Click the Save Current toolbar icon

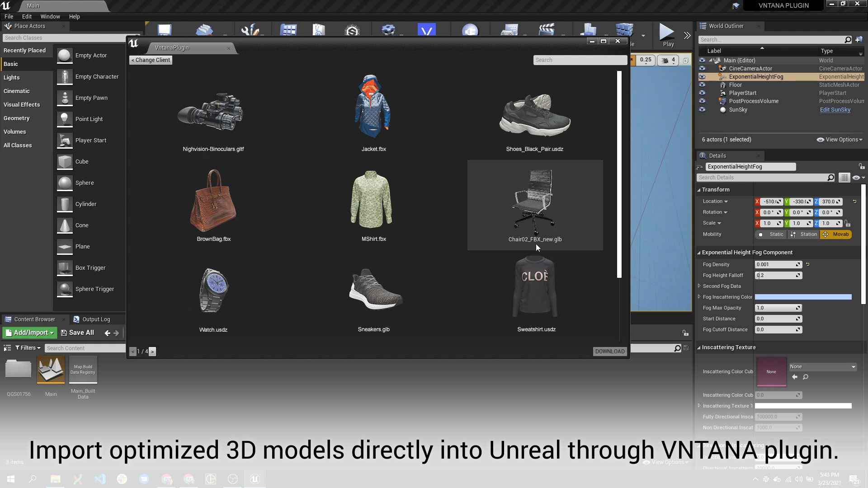tap(164, 30)
